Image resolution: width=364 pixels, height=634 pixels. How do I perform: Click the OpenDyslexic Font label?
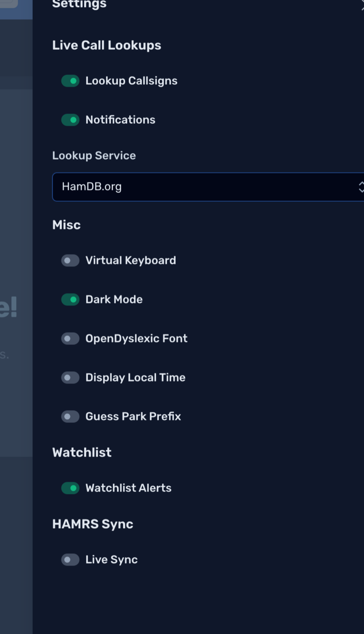pos(136,338)
